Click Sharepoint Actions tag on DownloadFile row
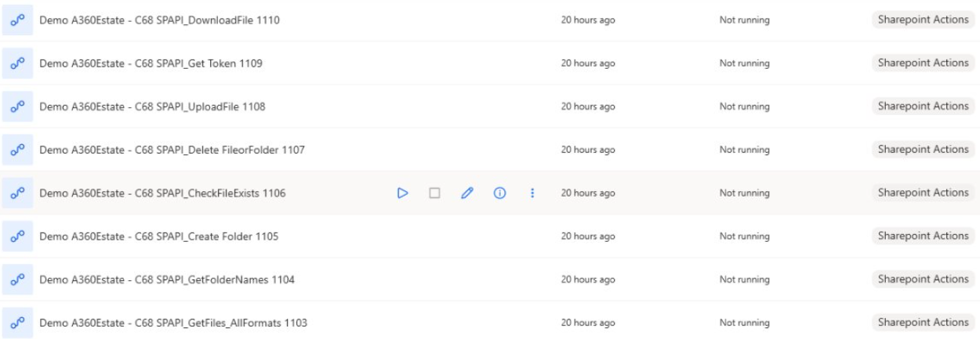 [923, 20]
